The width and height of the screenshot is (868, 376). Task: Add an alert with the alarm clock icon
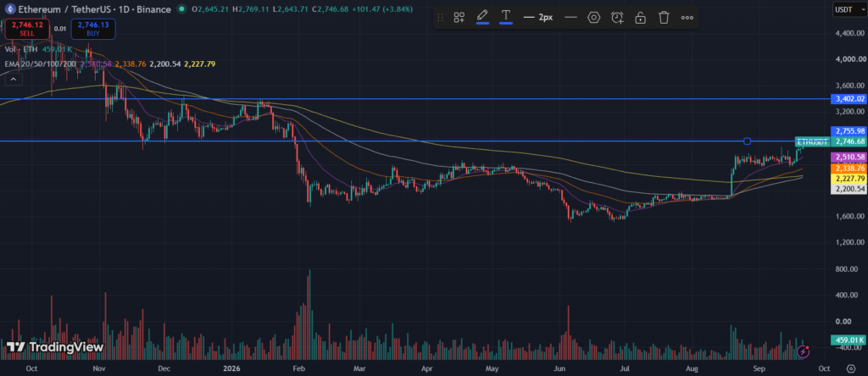point(617,18)
